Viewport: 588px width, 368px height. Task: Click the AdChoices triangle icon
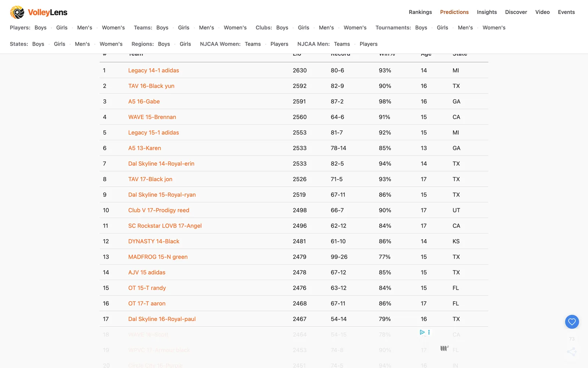point(422,332)
